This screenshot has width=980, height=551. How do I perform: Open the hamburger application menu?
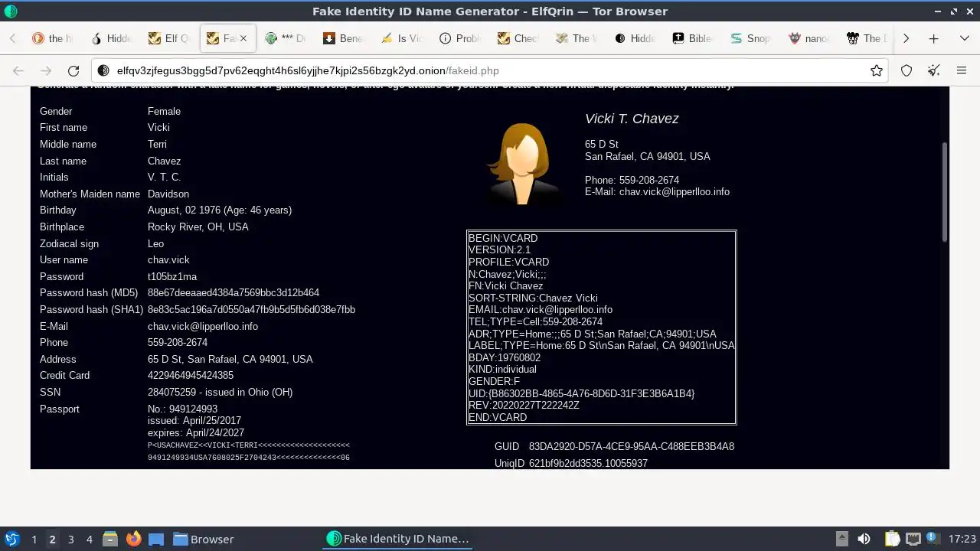point(962,70)
